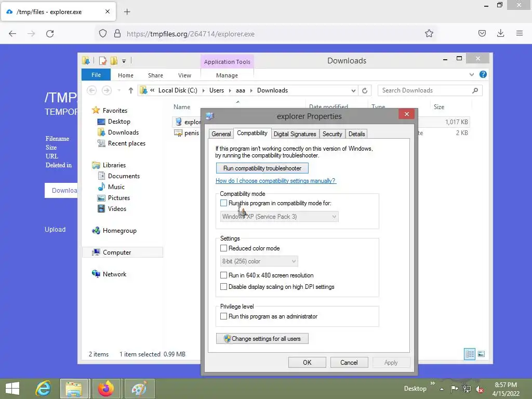Viewport: 532px width, 399px height.
Task: Click Upload link on tmpfiles page
Action: 55,229
